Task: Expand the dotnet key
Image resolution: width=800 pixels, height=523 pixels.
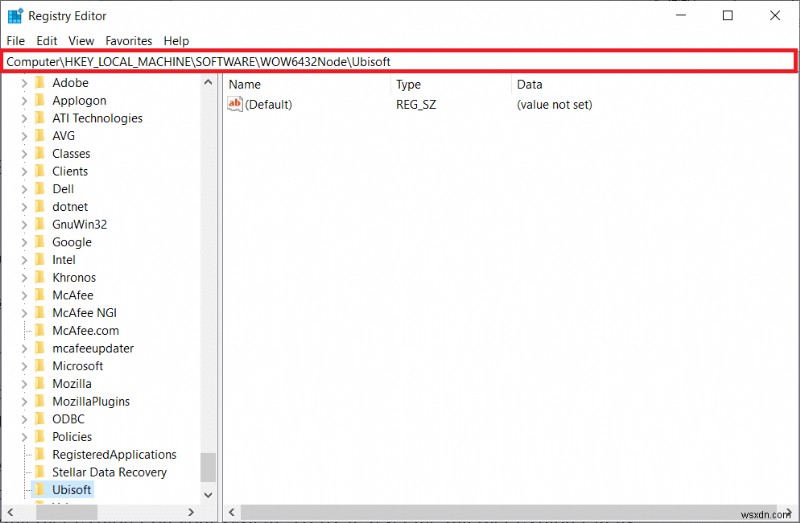Action: point(24,207)
